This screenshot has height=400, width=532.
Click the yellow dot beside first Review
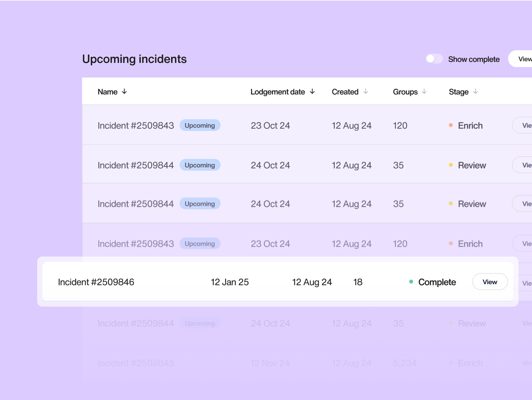451,165
